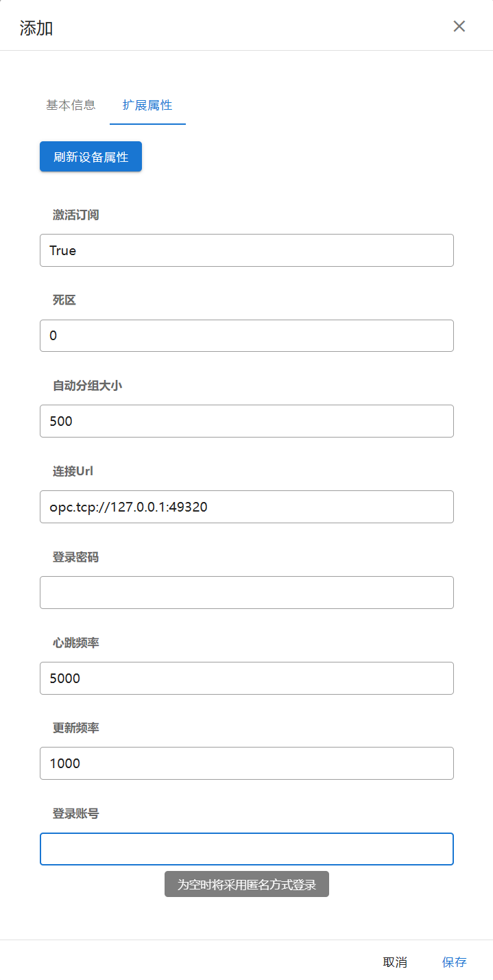Focus the 自动分组大小 field showing 500
493x980 pixels.
click(x=247, y=421)
